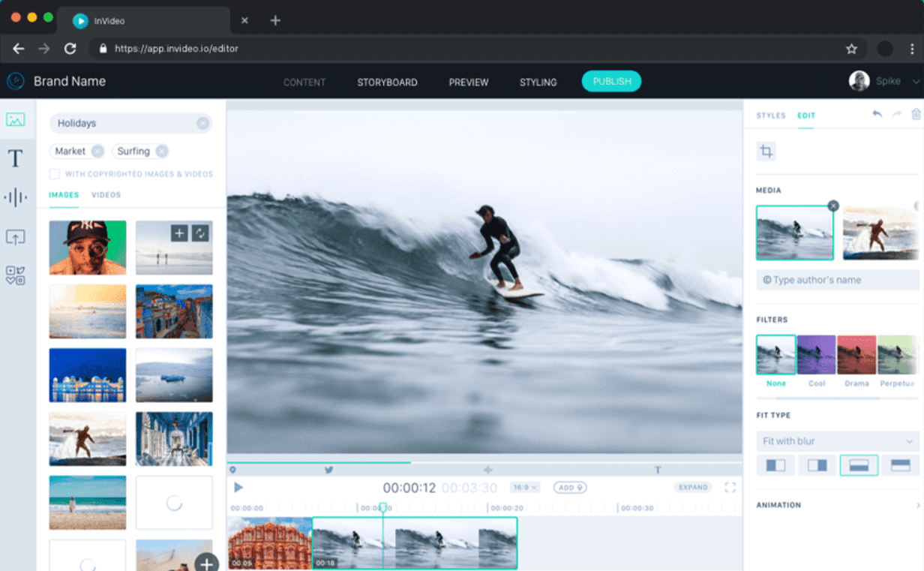924x571 pixels.
Task: Open the Storyboard tab
Action: (x=387, y=83)
